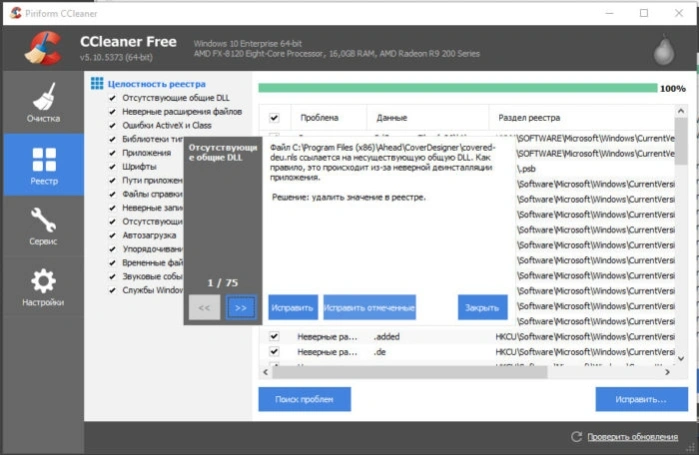This screenshot has width=699, height=455.
Task: Toggle Звуковые события checkbox
Action: [x=112, y=276]
